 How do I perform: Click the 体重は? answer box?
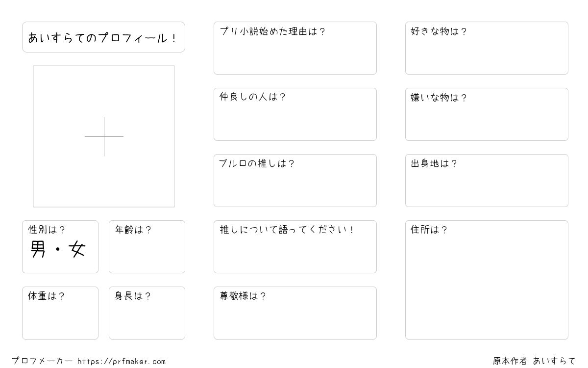tap(60, 313)
